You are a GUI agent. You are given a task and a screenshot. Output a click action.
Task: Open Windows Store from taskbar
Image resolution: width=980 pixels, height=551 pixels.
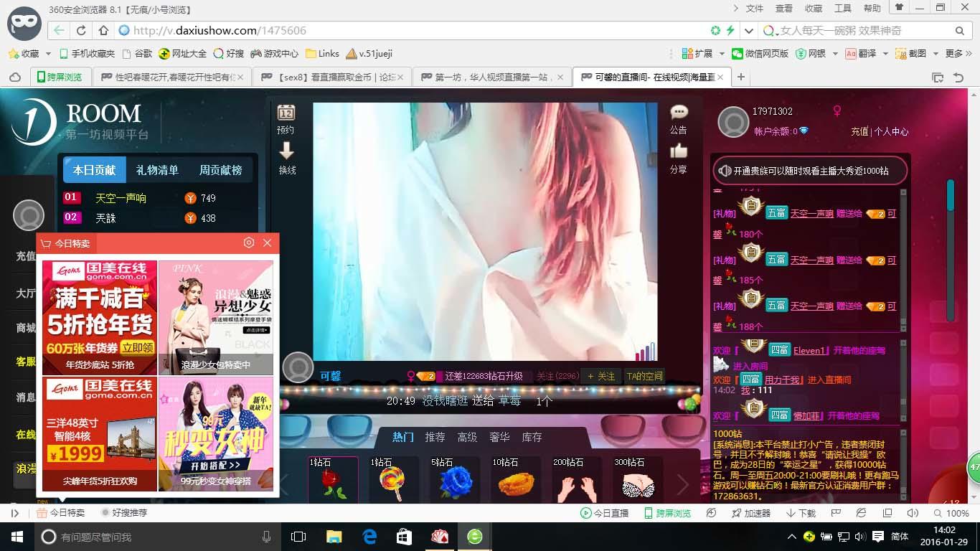pyautogui.click(x=405, y=537)
